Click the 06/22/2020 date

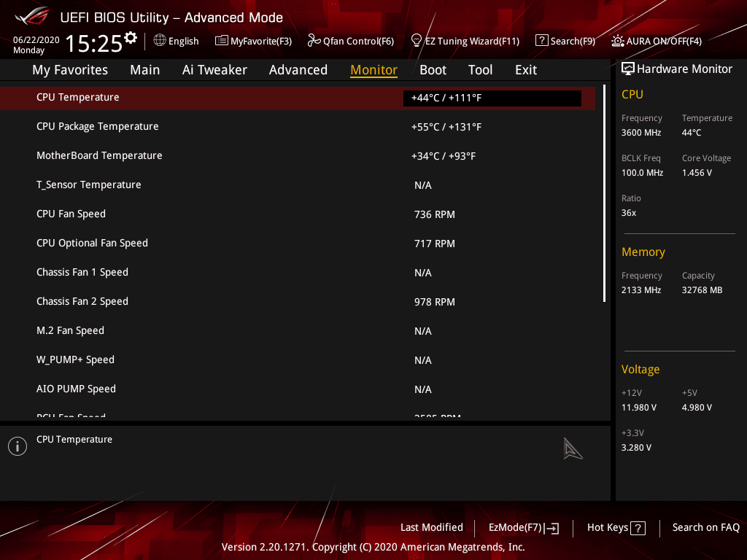(x=36, y=40)
